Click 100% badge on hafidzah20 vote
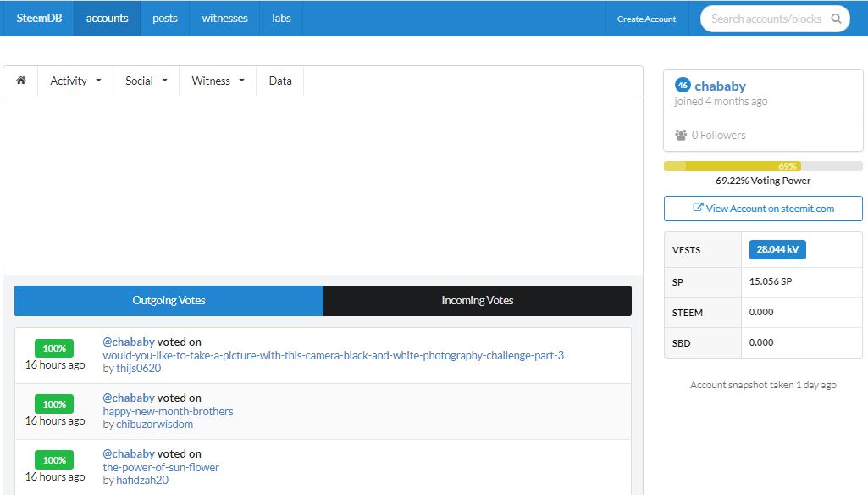 click(x=54, y=460)
